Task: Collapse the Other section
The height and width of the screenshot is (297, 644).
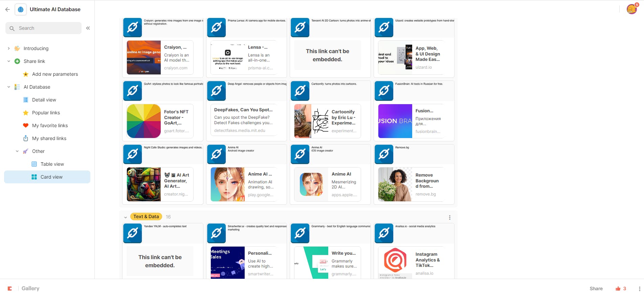Action: 17,151
